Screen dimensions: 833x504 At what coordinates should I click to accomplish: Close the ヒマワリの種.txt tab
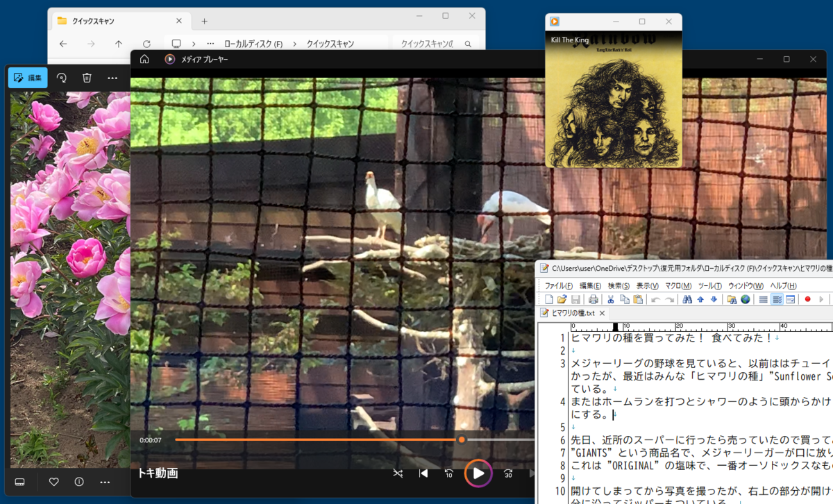603,313
